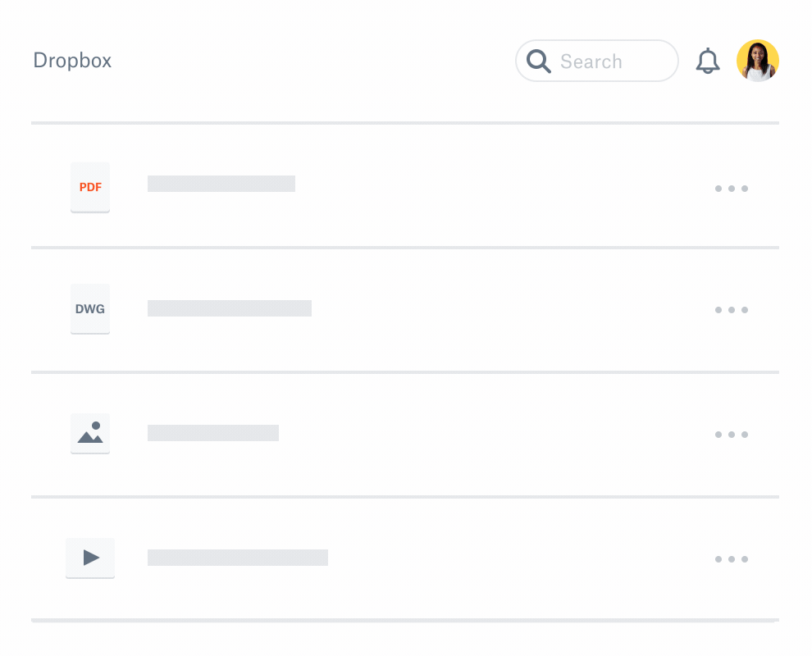Open the options menu on the video row
Screen dimensions: 812x656
pos(731,559)
